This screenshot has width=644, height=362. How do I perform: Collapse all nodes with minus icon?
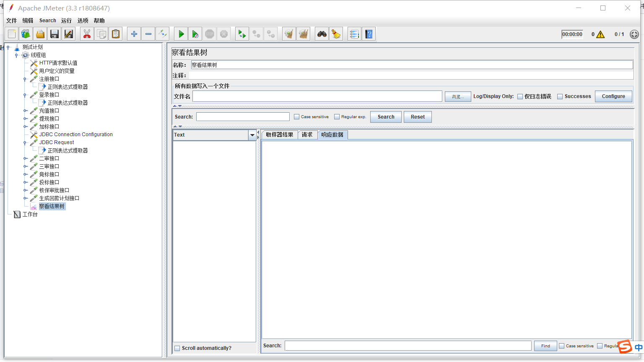coord(148,34)
